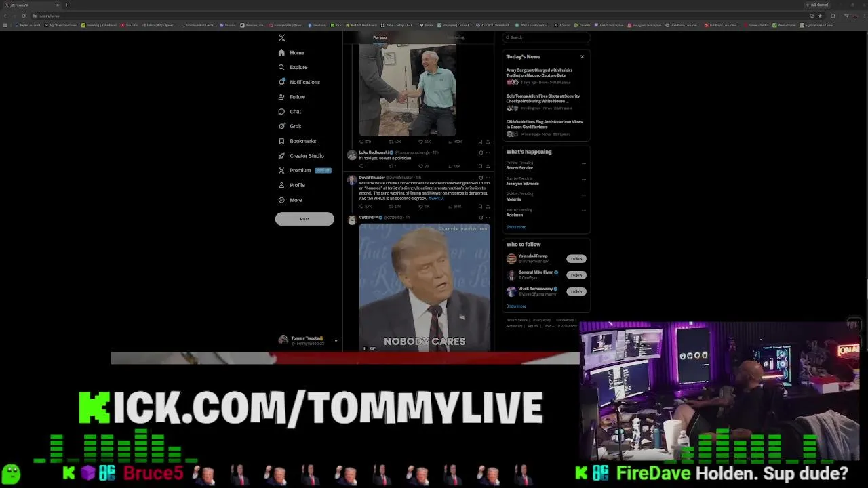
Task: Bookmark David Shuster's post
Action: point(480,206)
